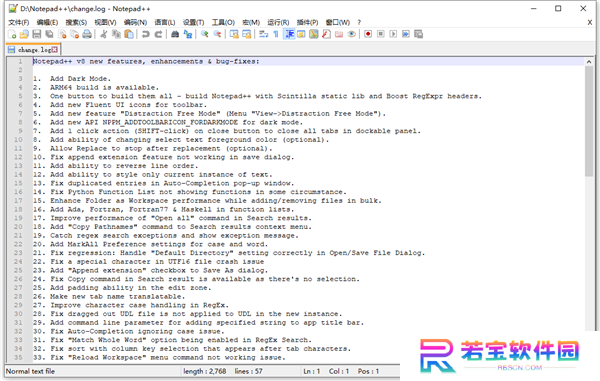Image resolution: width=600 pixels, height=381 pixels.
Task: Open the 插件(P) menu
Action: [x=307, y=22]
